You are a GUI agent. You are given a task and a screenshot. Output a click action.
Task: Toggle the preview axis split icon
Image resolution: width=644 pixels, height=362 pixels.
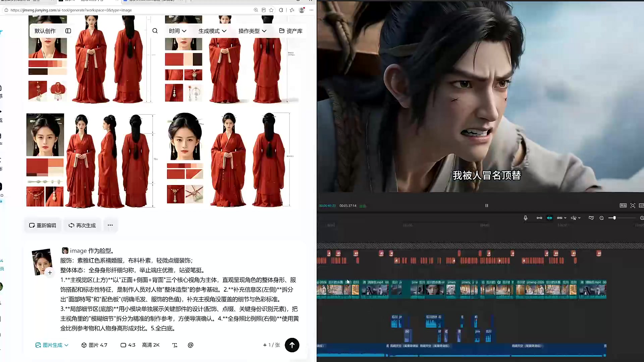[x=574, y=218]
